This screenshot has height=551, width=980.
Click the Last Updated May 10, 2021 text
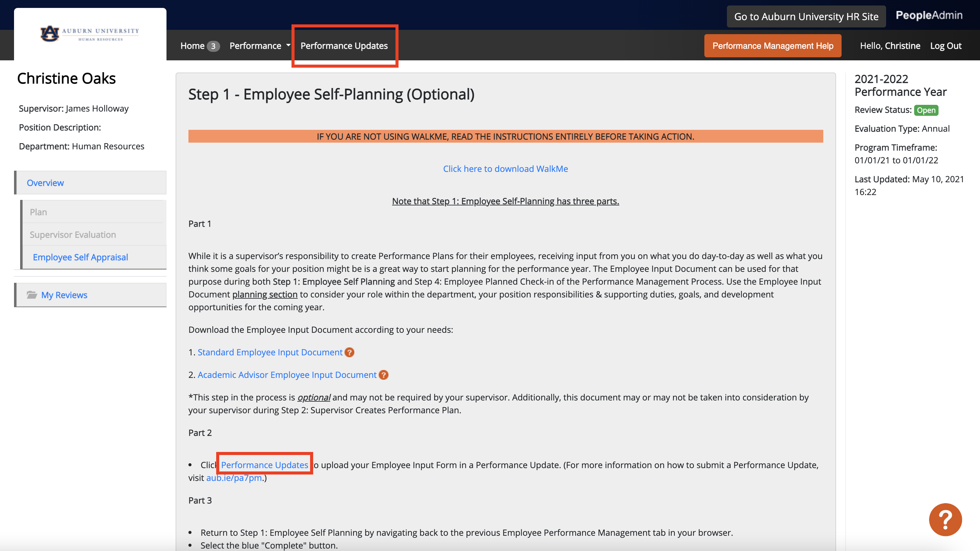tap(909, 185)
